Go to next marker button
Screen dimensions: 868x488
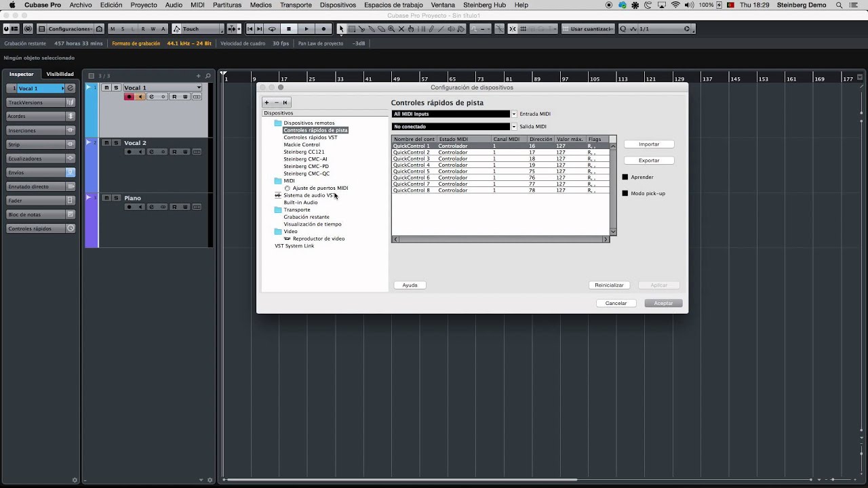pos(259,29)
